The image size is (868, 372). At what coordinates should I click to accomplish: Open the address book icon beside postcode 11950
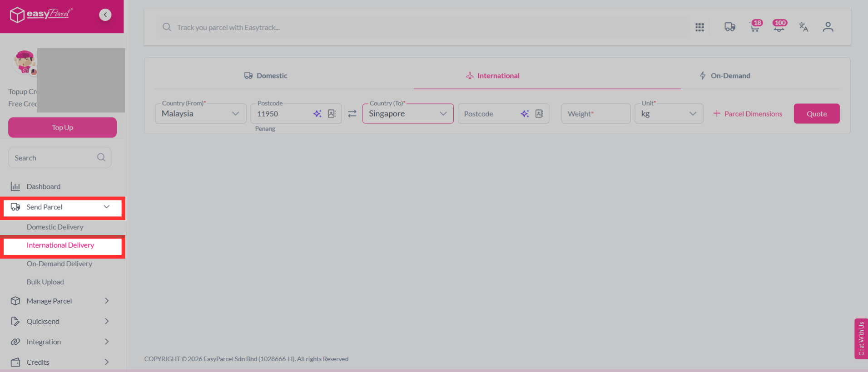pyautogui.click(x=332, y=113)
